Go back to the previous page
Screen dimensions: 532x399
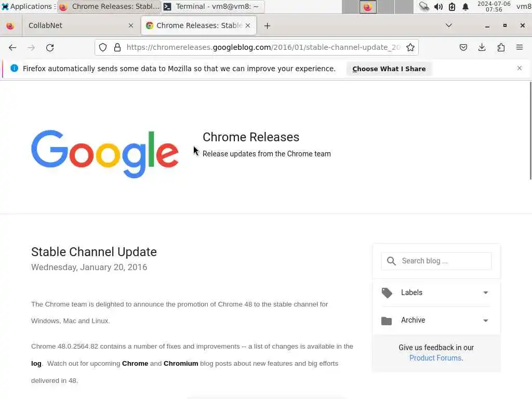[12, 47]
